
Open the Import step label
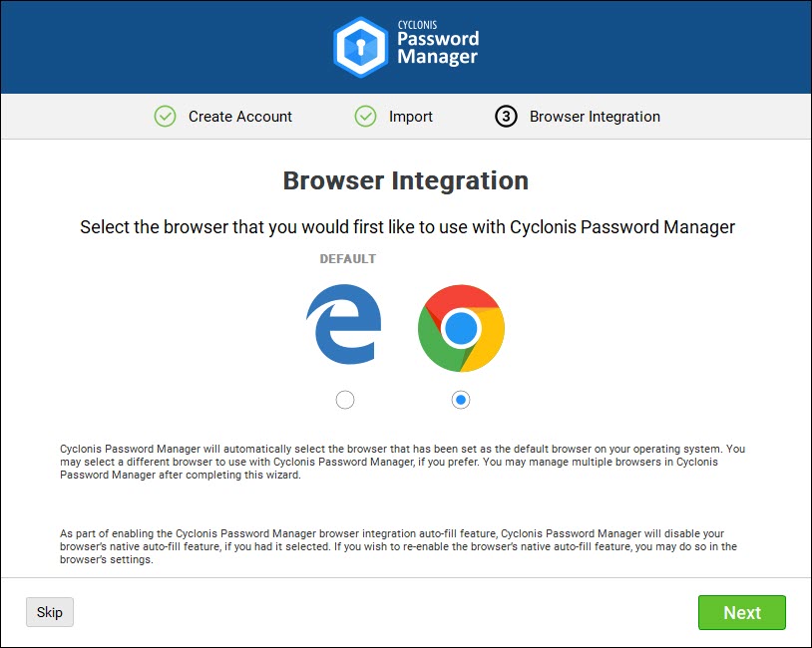click(x=411, y=117)
